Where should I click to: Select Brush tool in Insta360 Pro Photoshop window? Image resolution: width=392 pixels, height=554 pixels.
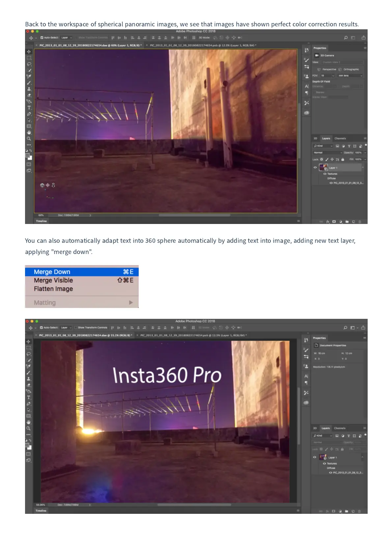[29, 373]
